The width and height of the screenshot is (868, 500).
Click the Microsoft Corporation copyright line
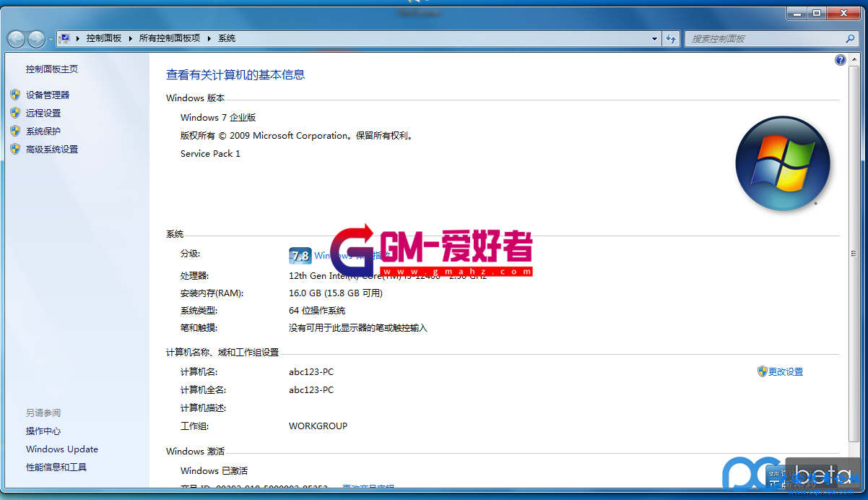[297, 135]
